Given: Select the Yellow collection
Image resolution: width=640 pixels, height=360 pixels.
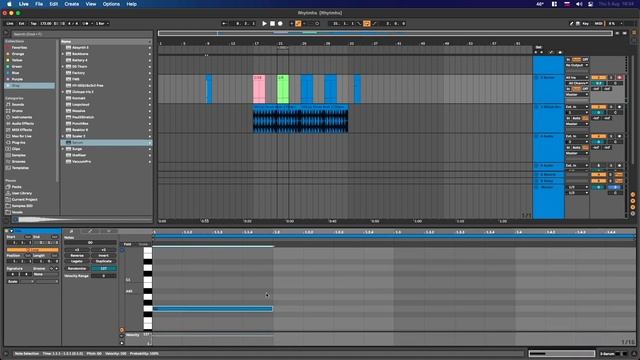Looking at the screenshot, I should 17,60.
